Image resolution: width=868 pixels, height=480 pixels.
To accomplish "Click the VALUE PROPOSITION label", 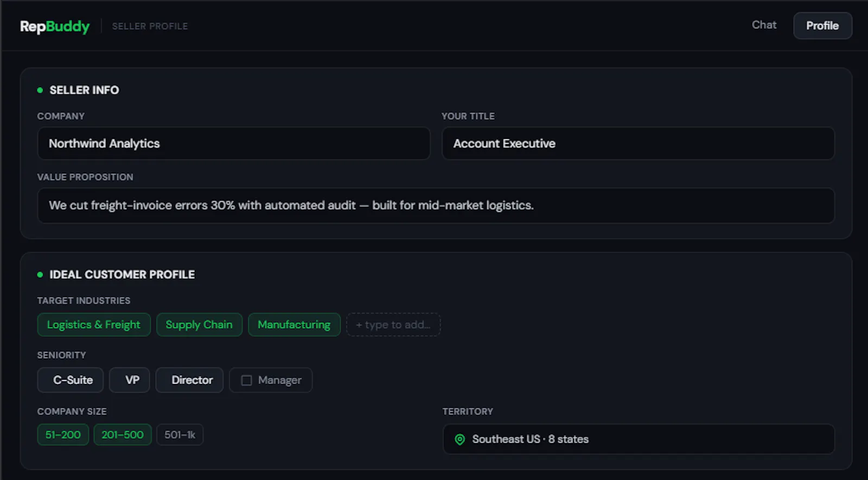I will point(85,177).
